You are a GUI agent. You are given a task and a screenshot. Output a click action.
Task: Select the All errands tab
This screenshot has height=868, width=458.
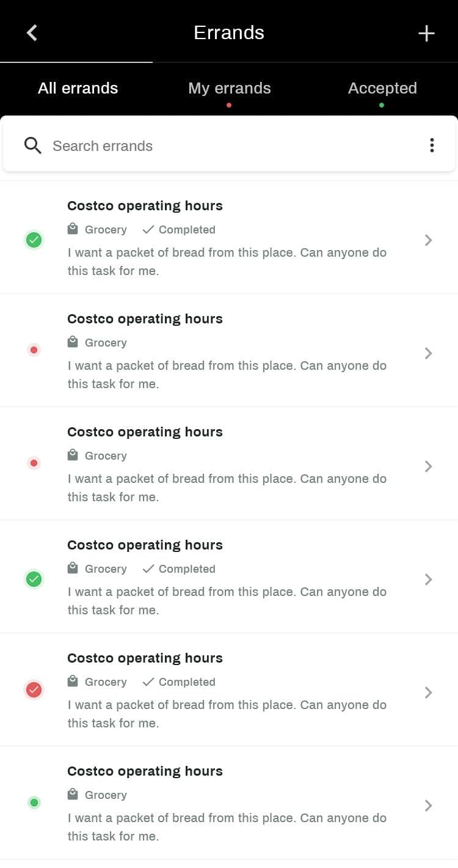click(x=78, y=89)
